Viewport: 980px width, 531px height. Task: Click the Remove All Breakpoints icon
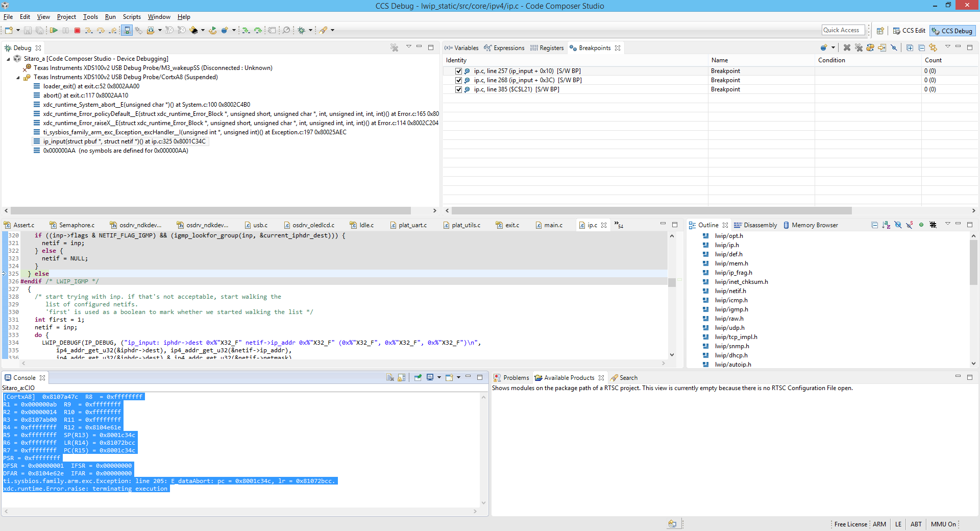(x=859, y=47)
